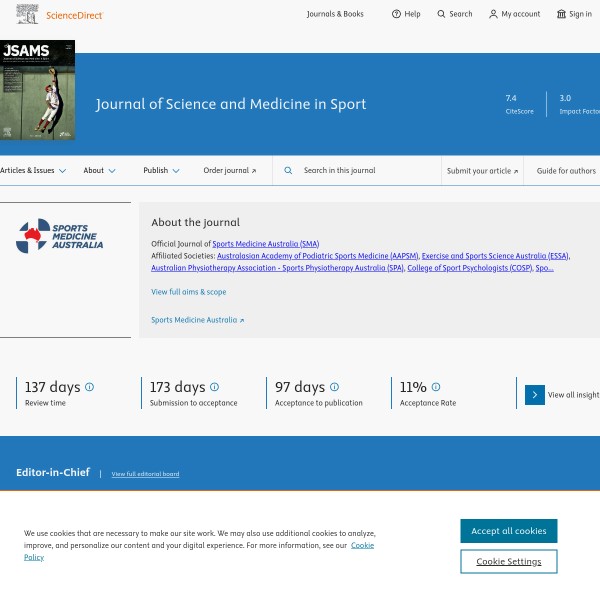
Task: Click info icon beside 97 days
Action: click(334, 387)
